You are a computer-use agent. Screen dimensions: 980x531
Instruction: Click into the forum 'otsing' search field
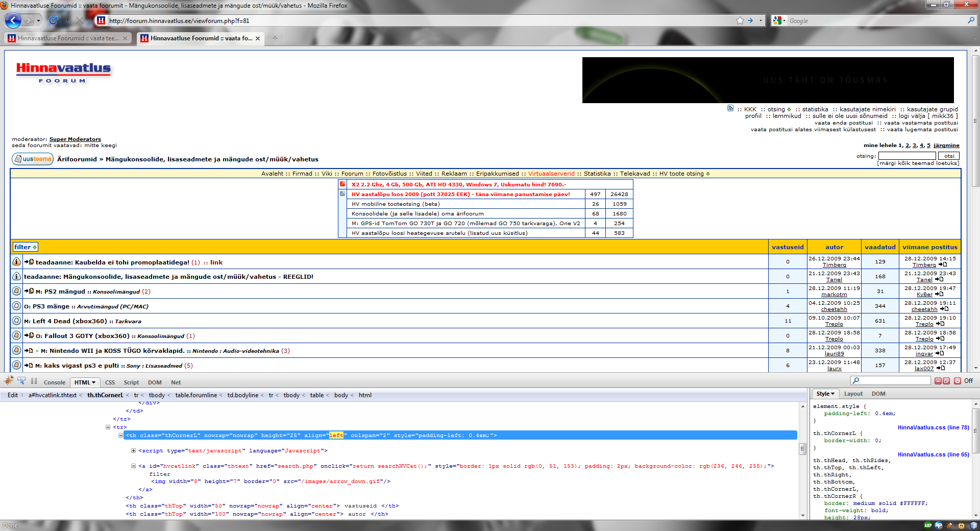(x=907, y=156)
